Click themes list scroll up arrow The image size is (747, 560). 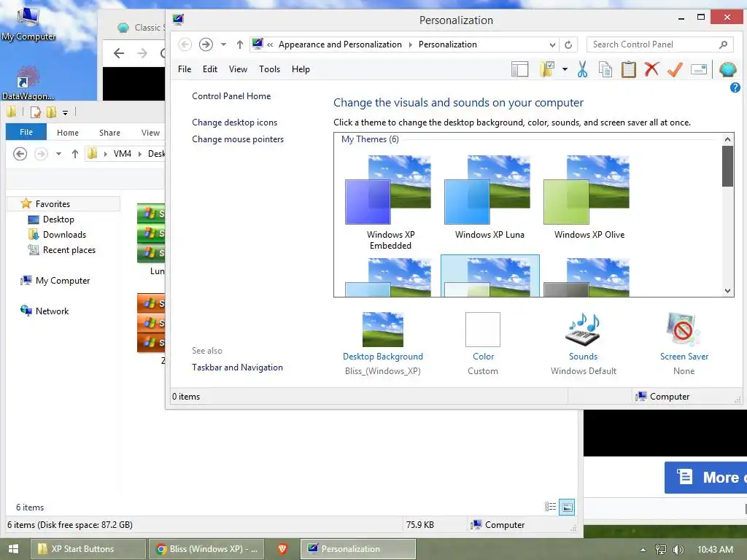pos(727,139)
